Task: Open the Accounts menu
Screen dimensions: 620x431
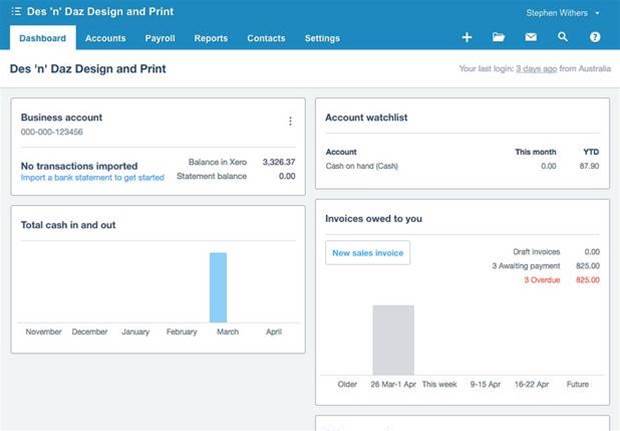Action: tap(106, 38)
